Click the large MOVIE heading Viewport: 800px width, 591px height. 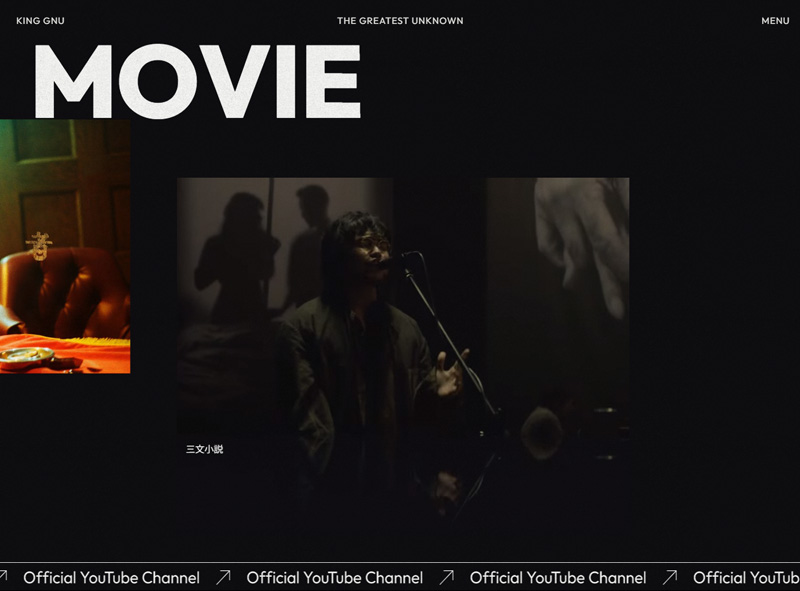point(198,82)
